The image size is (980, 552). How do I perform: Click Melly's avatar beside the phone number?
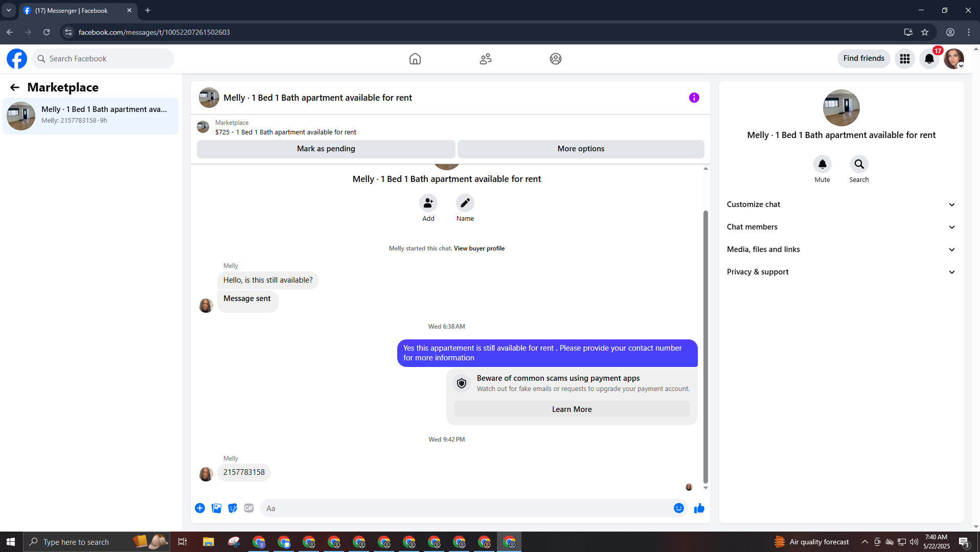coord(206,474)
